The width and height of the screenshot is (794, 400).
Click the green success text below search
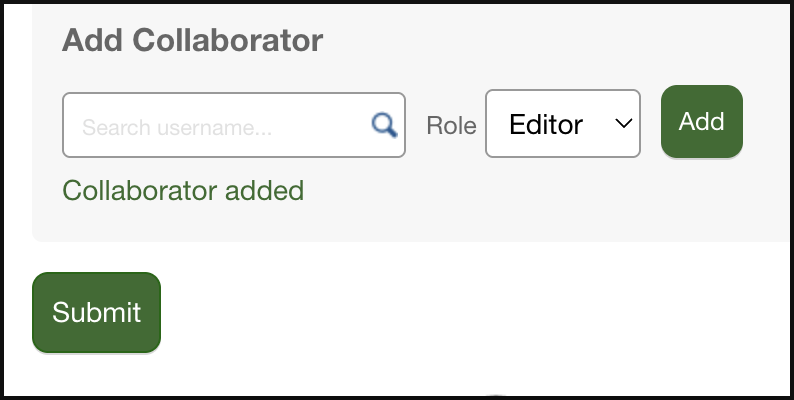point(183,190)
